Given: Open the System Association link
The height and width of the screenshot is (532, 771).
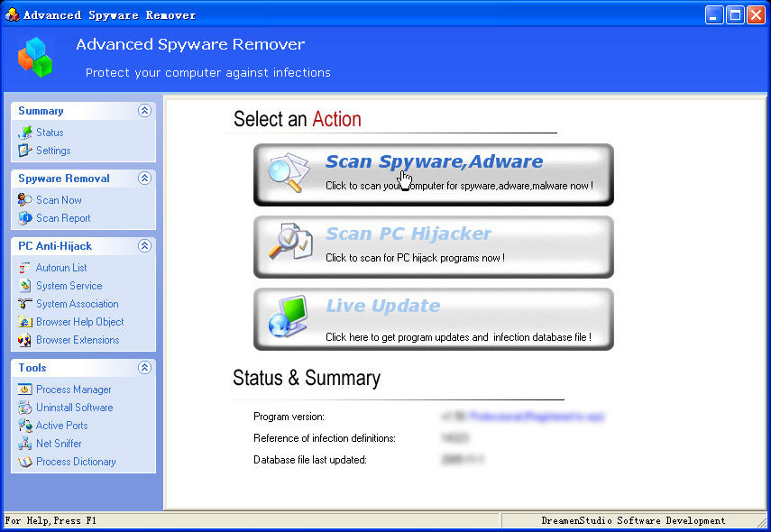Looking at the screenshot, I should 78,304.
